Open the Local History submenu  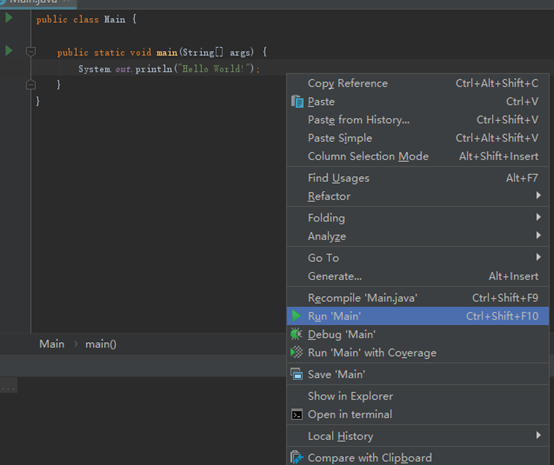tap(418, 436)
